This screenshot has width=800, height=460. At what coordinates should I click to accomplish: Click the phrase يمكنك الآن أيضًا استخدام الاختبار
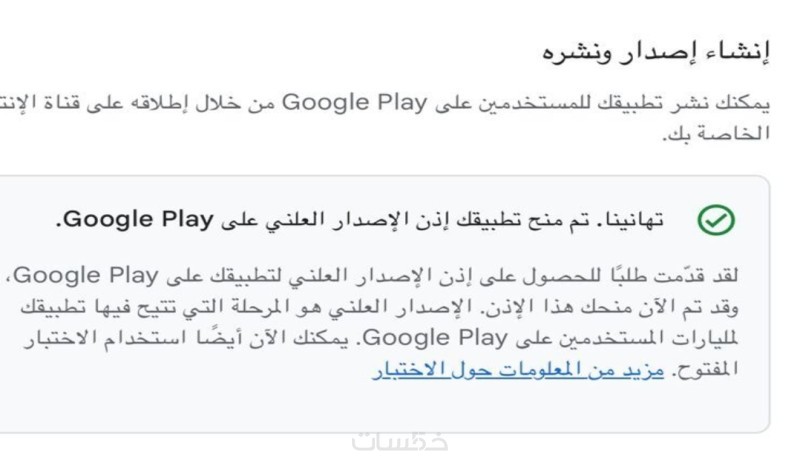click(186, 338)
